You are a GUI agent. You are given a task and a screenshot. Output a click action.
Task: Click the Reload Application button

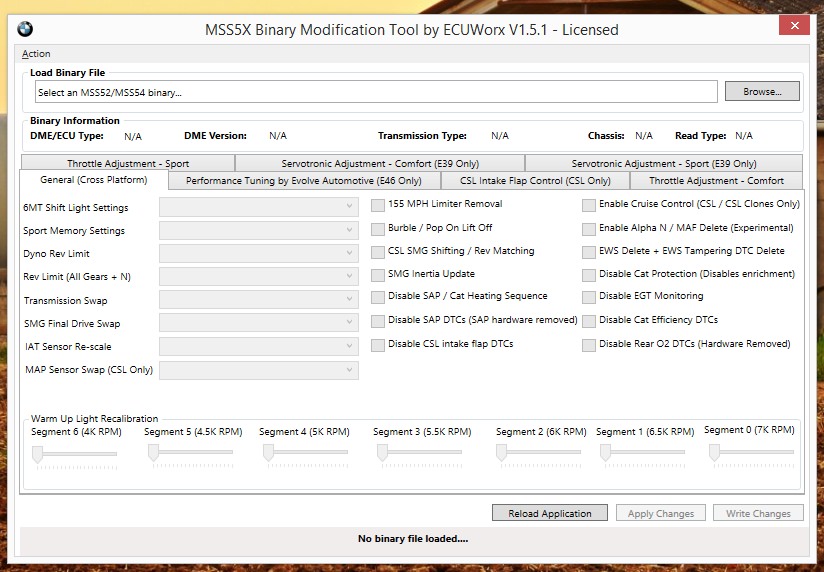(550, 513)
